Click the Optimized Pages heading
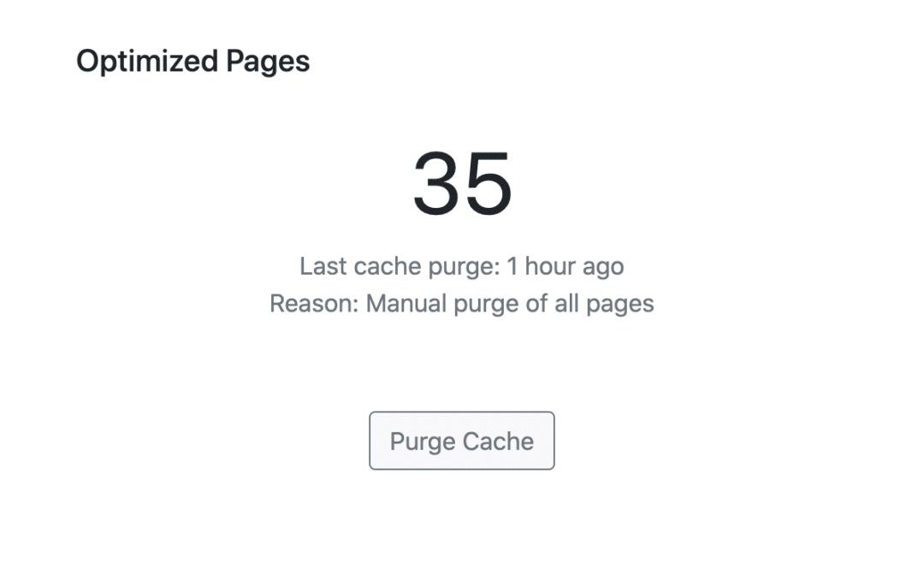The width and height of the screenshot is (924, 564). (192, 62)
